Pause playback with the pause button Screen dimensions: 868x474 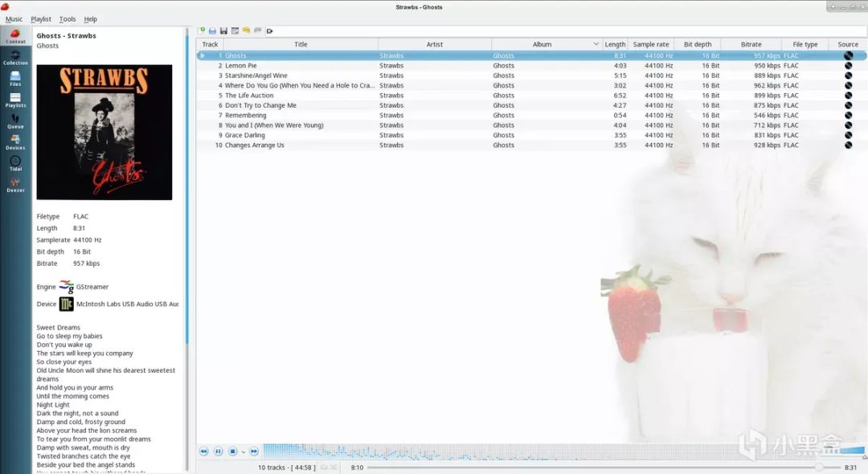point(218,452)
